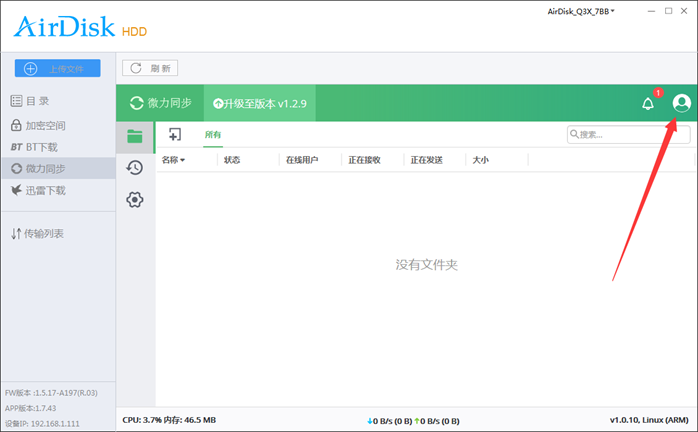Click the arrows icon beside 传输列表

pos(16,233)
